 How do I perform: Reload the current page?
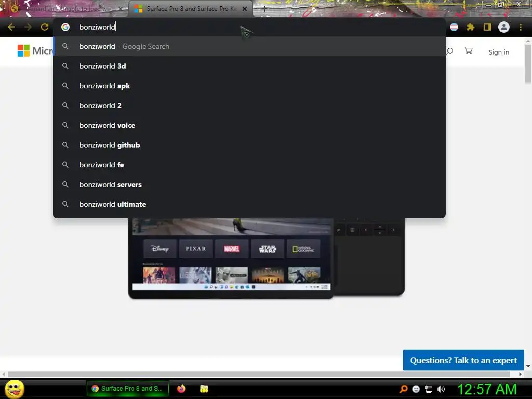click(45, 27)
